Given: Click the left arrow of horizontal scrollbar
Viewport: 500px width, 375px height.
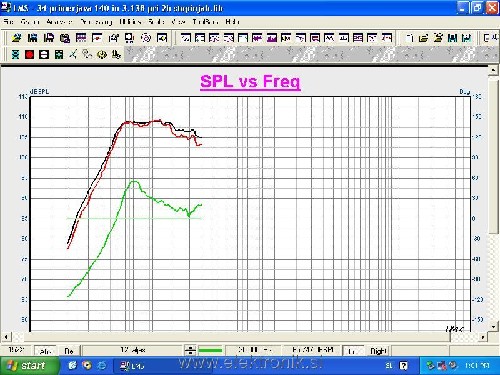Looking at the screenshot, I should pyautogui.click(x=6, y=337).
